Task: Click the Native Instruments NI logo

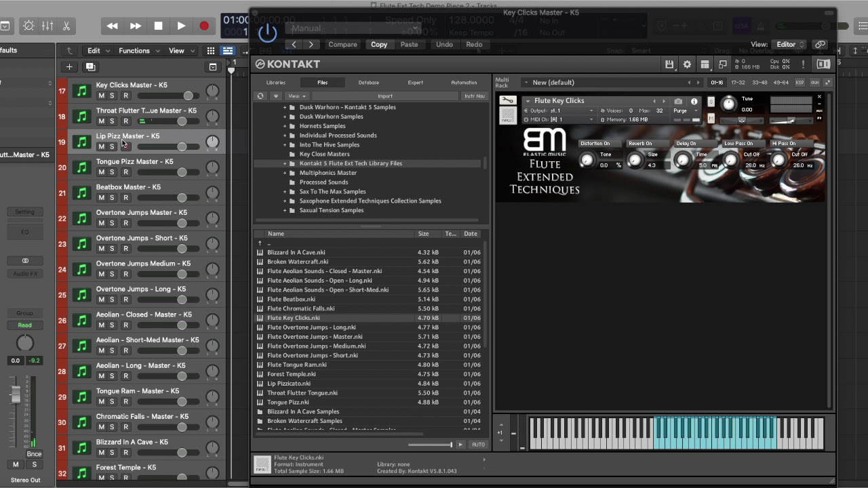Action: pos(823,64)
